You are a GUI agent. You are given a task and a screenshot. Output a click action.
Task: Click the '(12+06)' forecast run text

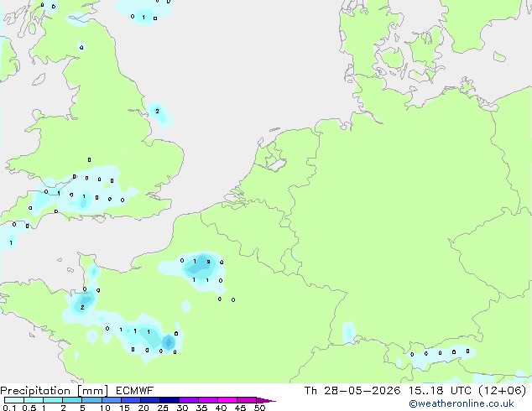coord(502,391)
